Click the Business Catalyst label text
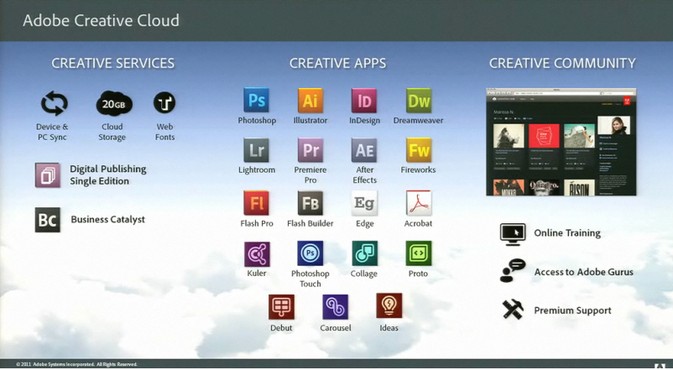 108,219
